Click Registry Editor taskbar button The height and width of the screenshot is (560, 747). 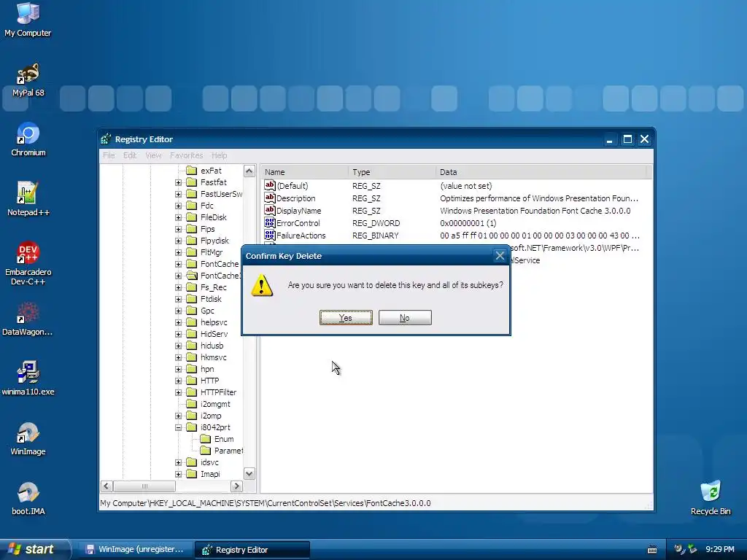point(252,550)
